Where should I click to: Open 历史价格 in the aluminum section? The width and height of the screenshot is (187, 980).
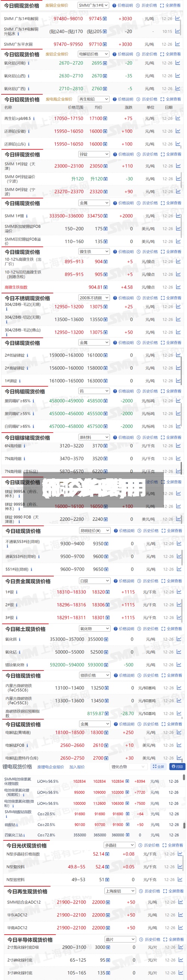pyautogui.click(x=147, y=54)
